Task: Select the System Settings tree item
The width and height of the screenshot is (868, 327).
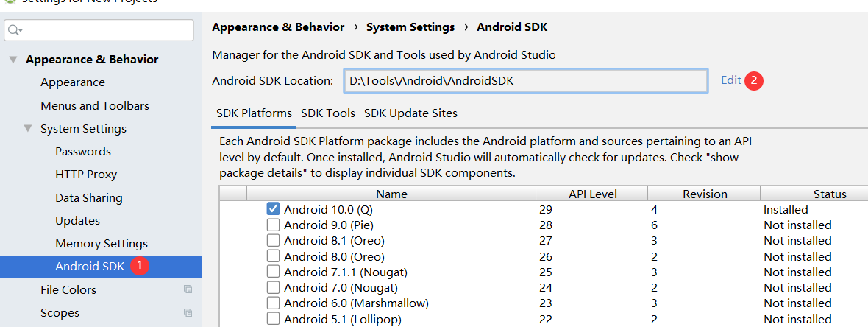Action: pyautogui.click(x=83, y=129)
